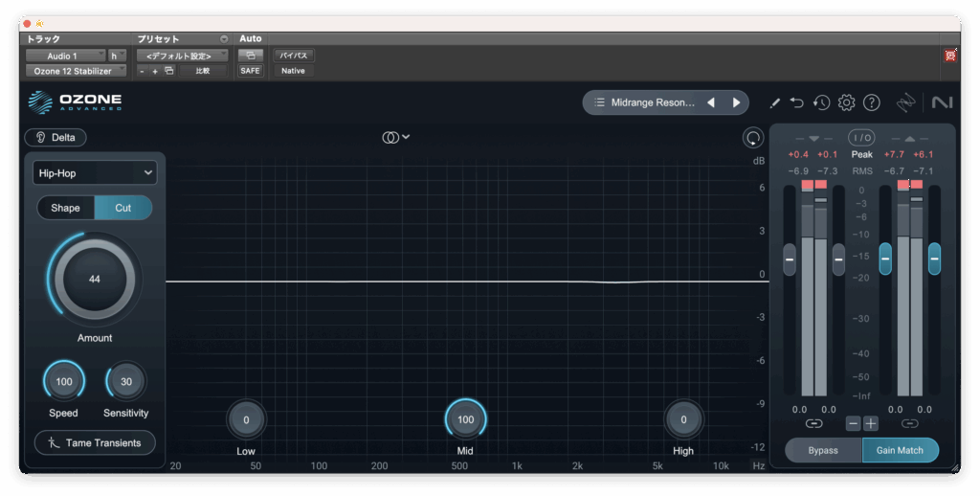
Task: Click the pencil edit icon
Action: click(x=775, y=102)
